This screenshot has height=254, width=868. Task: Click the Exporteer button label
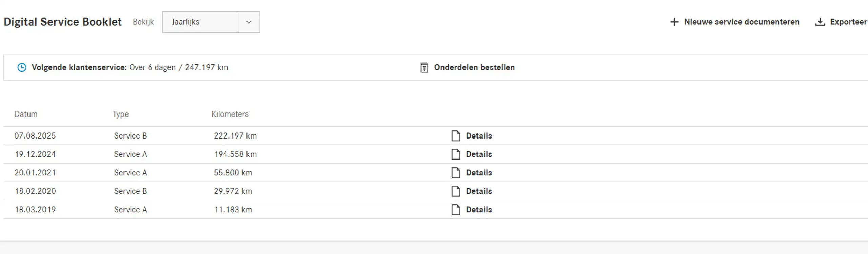click(849, 22)
